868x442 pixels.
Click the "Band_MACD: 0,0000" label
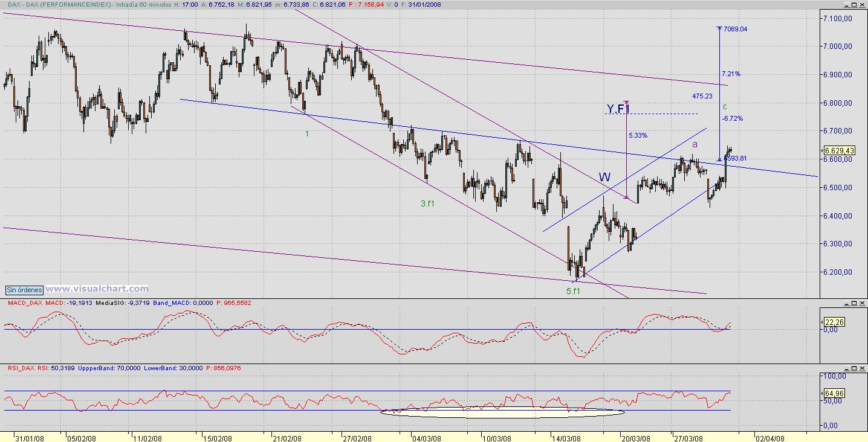click(x=184, y=303)
